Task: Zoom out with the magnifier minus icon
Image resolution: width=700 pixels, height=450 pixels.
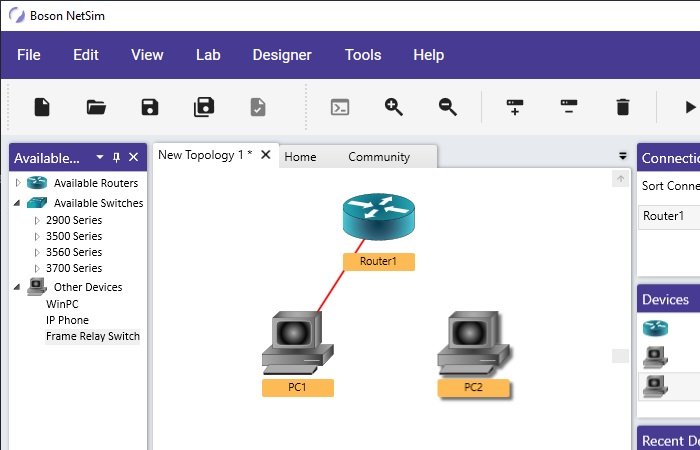Action: [448, 107]
